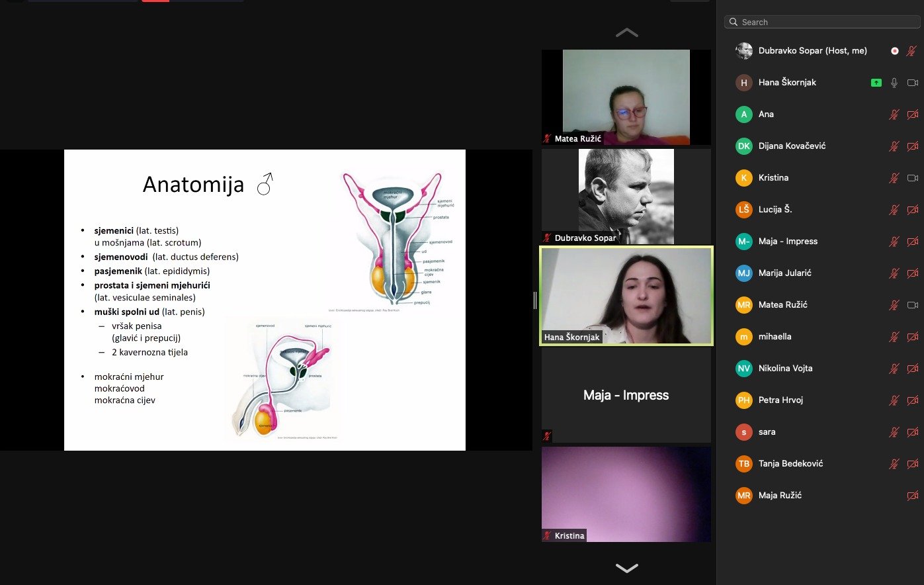Click Matea Ružić's camera icon in list
The height and width of the screenshot is (585, 924).
[x=913, y=305]
